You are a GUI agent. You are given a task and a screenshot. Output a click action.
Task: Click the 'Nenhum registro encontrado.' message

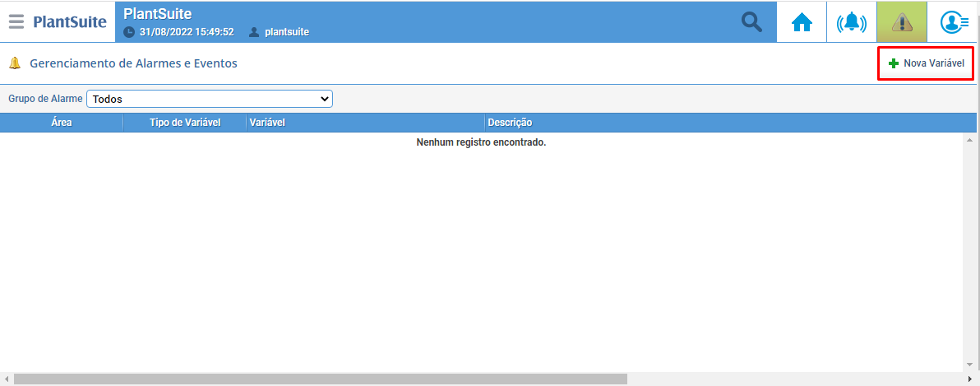[481, 142]
